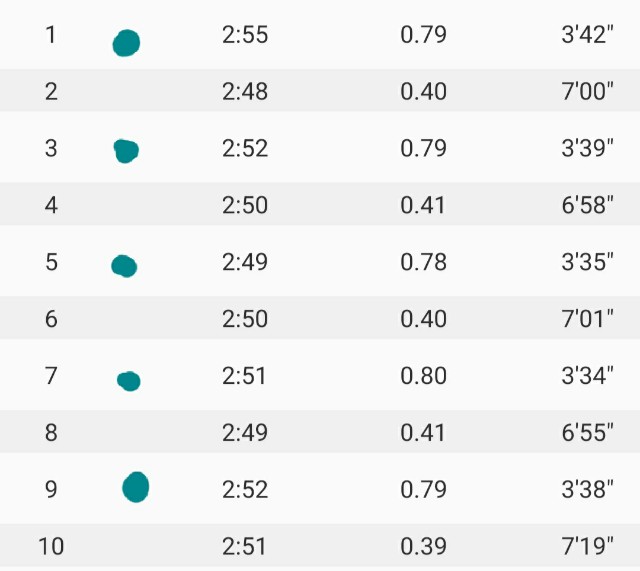Click the teal dot on lap 7
Viewport: 640px width, 571px height.
(129, 381)
